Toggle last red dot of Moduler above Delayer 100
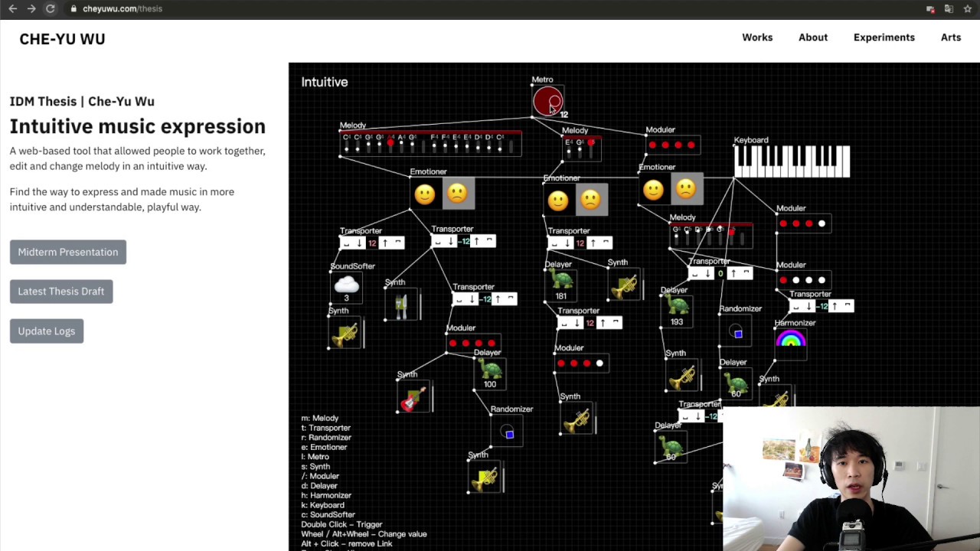The height and width of the screenshot is (551, 980). 492,343
